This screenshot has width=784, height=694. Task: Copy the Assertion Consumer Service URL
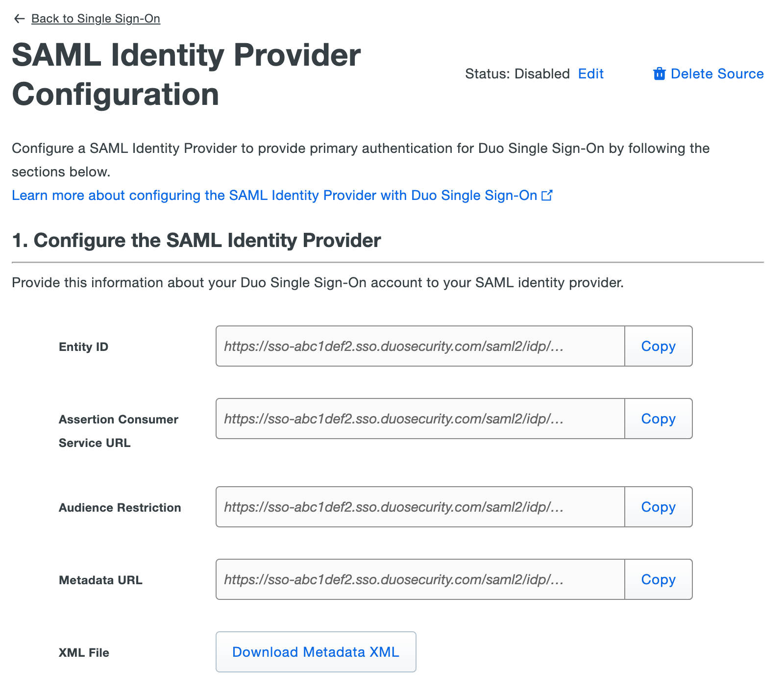658,419
